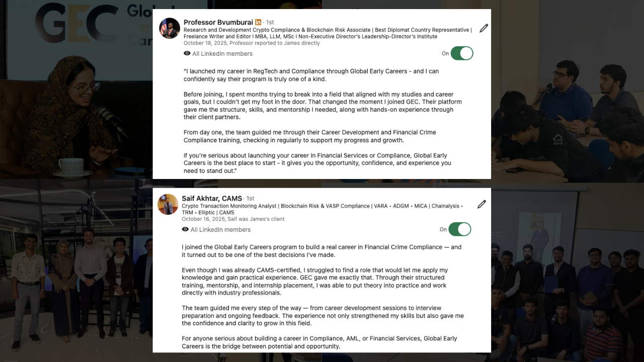This screenshot has height=362, width=644.
Task: Click All LinkedIn members in first card
Action: pos(222,54)
